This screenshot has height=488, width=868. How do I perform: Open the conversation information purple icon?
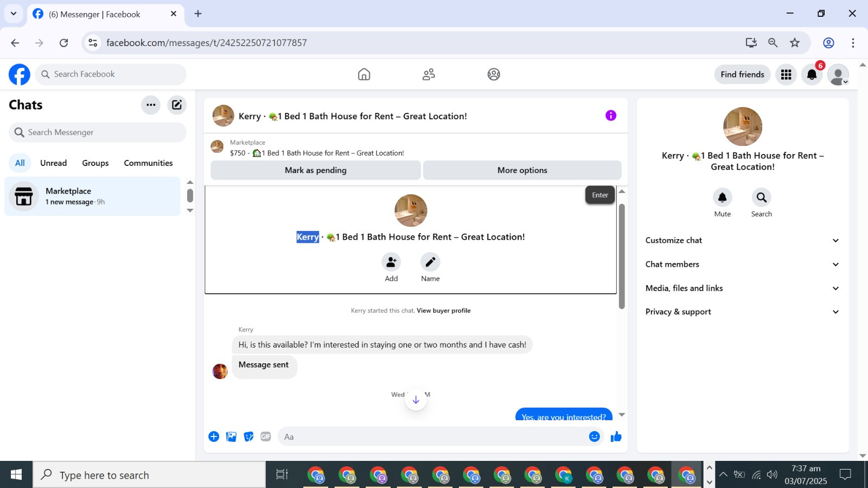[611, 115]
